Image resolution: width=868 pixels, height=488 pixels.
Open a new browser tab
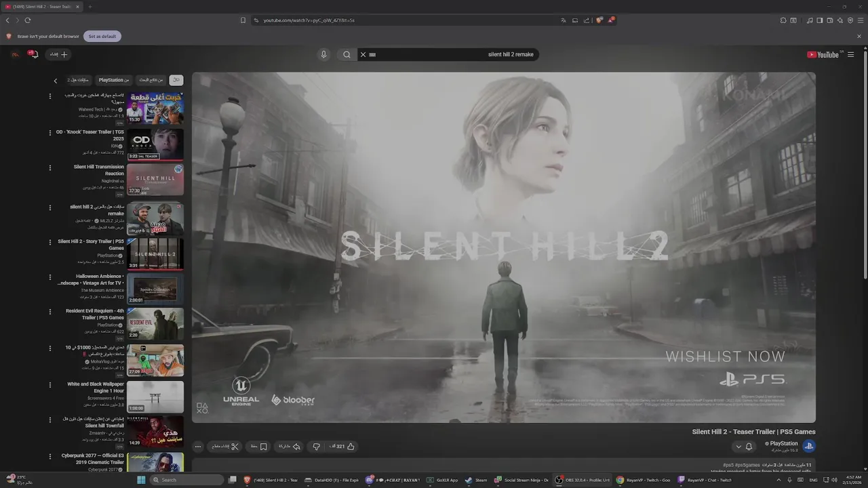(90, 7)
